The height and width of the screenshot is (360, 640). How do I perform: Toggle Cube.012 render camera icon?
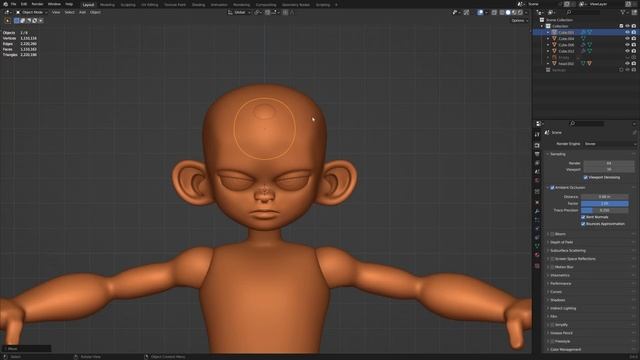(634, 51)
